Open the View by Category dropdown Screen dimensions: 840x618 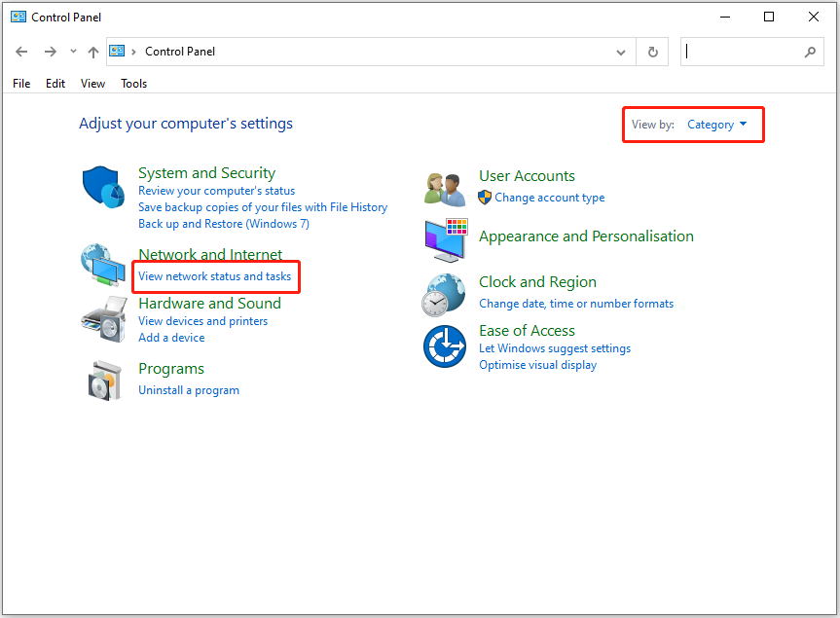[716, 125]
